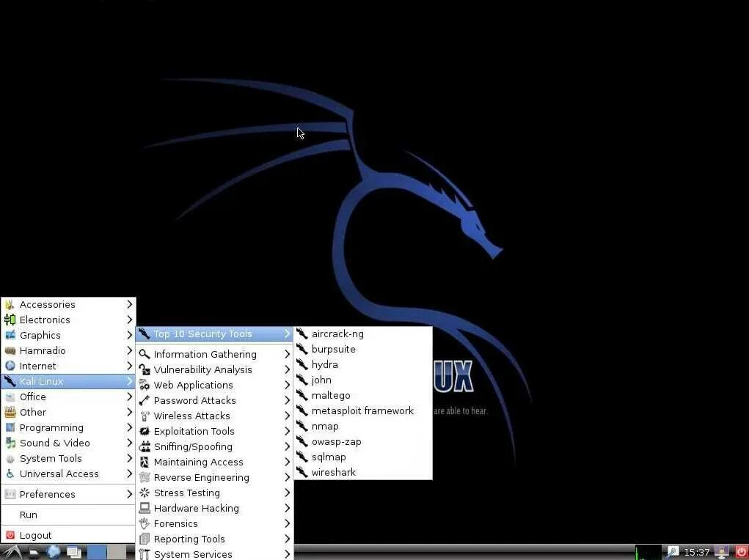Click the Vulnerability Analysis padlock icon

click(x=145, y=369)
